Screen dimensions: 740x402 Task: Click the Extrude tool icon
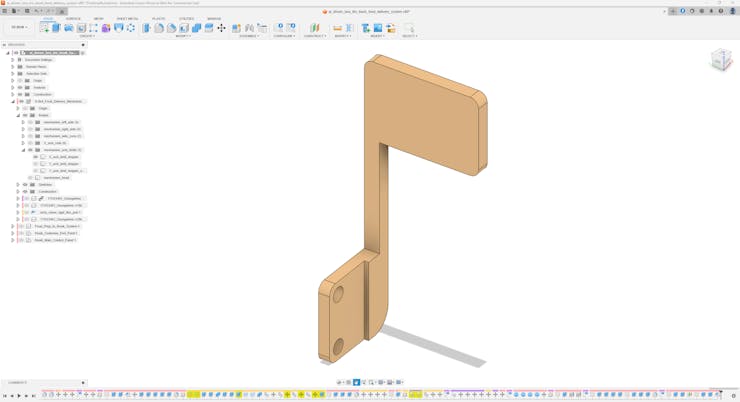[x=56, y=28]
